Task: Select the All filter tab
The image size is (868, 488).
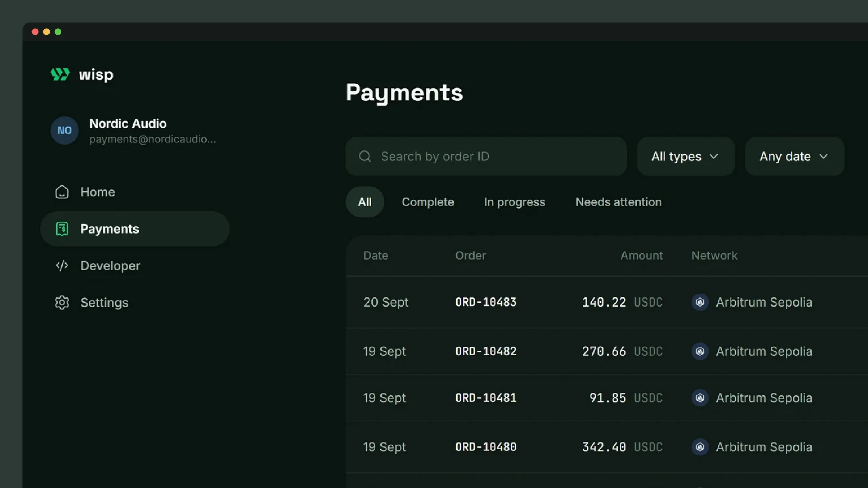Action: tap(365, 202)
